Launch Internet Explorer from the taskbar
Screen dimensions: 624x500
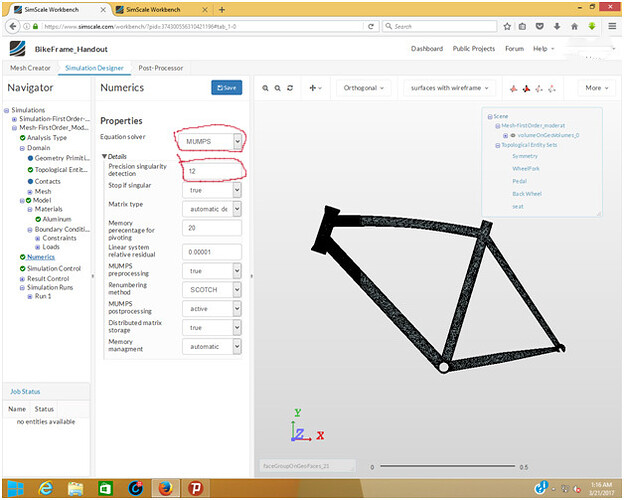tap(46, 488)
